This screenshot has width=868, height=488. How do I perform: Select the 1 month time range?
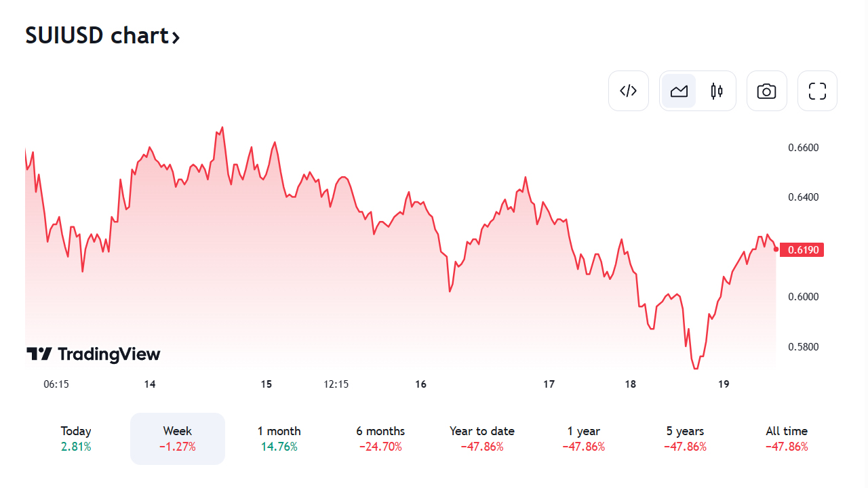[x=279, y=439]
